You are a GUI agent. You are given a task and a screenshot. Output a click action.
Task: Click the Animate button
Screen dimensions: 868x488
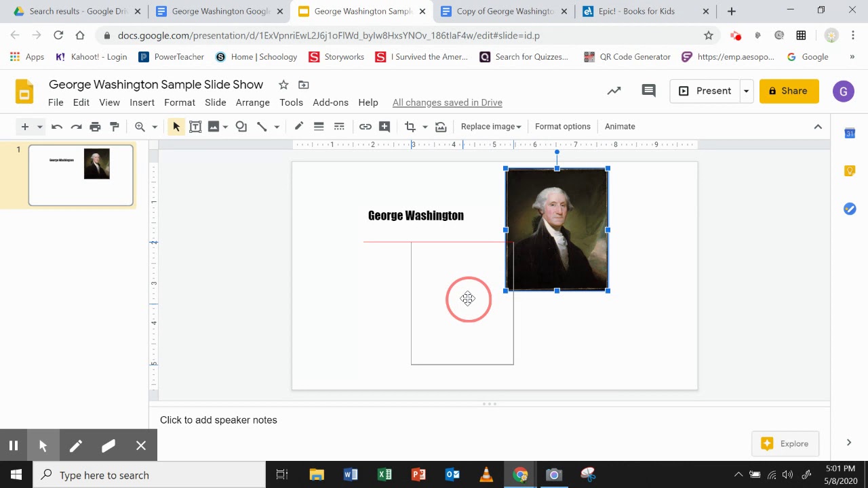pos(620,127)
